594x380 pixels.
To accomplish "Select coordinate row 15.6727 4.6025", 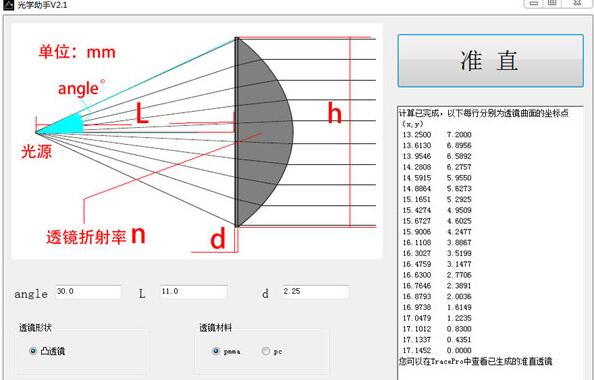I will tap(437, 221).
